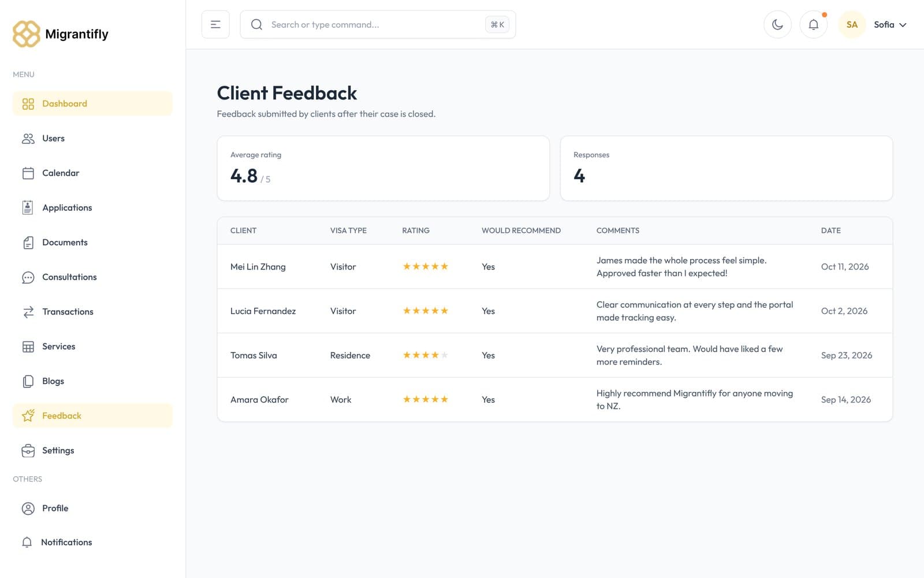Click the Residence visa type cell
Viewport: 924px width, 578px height.
click(350, 355)
